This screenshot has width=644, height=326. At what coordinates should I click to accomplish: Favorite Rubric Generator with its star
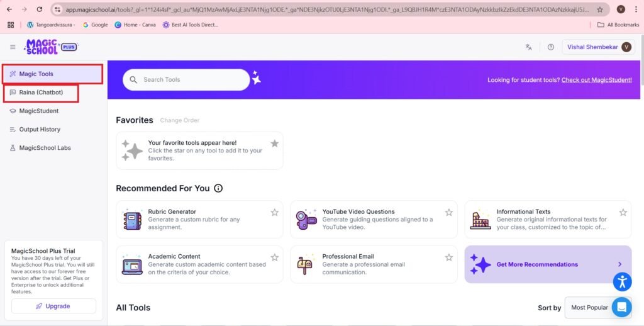[x=275, y=213]
